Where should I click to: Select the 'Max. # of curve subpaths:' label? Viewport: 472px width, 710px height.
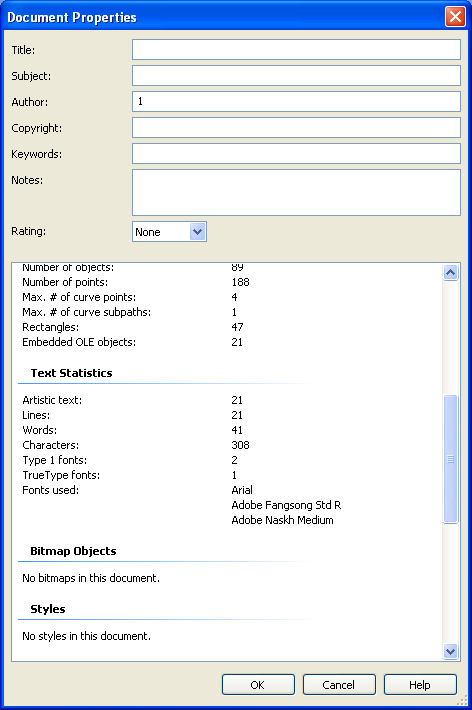87,312
